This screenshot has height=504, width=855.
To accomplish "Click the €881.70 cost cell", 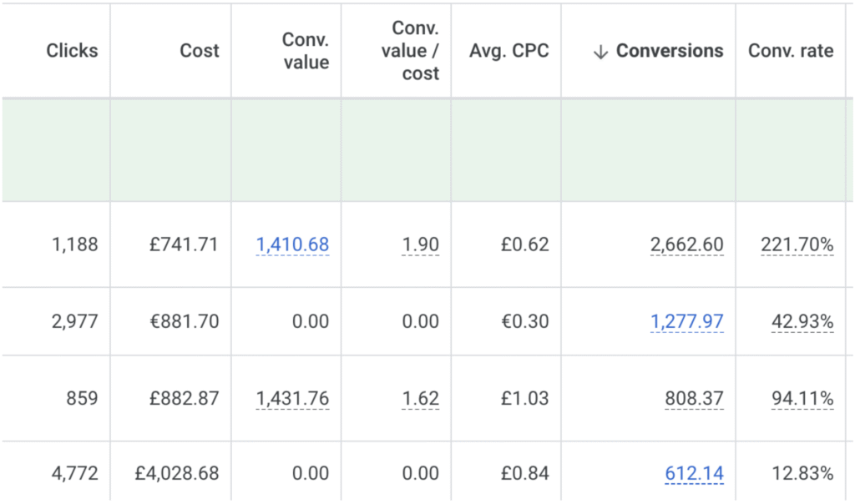I will (185, 321).
